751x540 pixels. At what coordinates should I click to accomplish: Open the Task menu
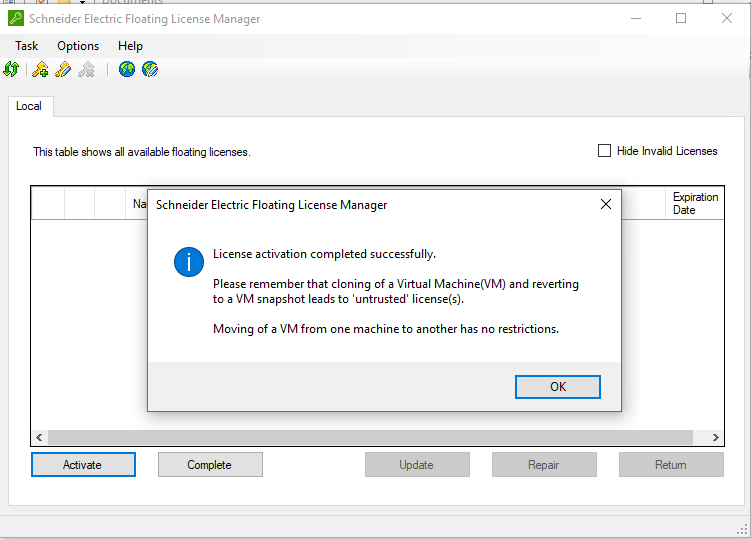(x=26, y=46)
